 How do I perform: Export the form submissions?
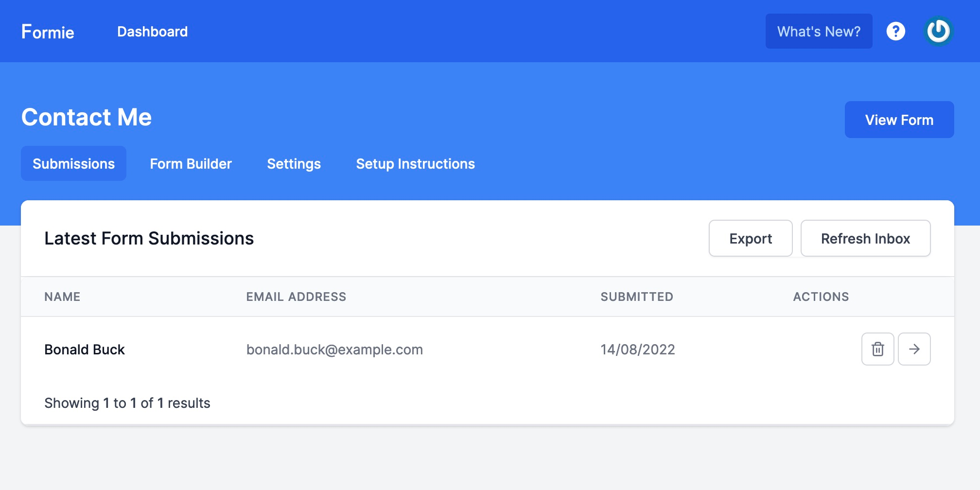[x=751, y=238]
